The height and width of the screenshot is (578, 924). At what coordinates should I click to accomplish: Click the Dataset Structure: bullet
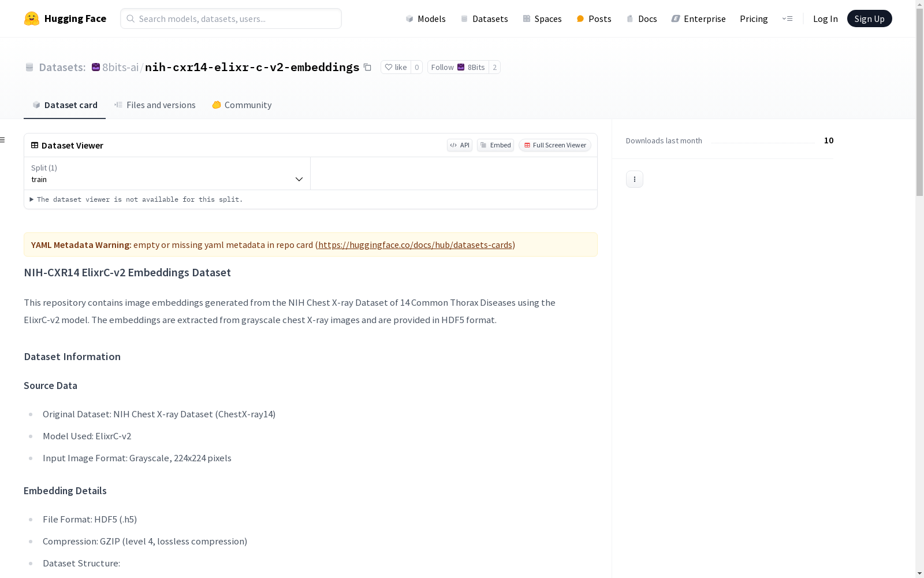[81, 563]
